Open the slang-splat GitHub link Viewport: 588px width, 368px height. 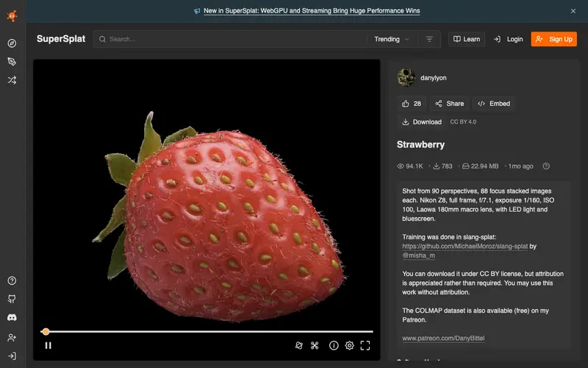pos(465,247)
